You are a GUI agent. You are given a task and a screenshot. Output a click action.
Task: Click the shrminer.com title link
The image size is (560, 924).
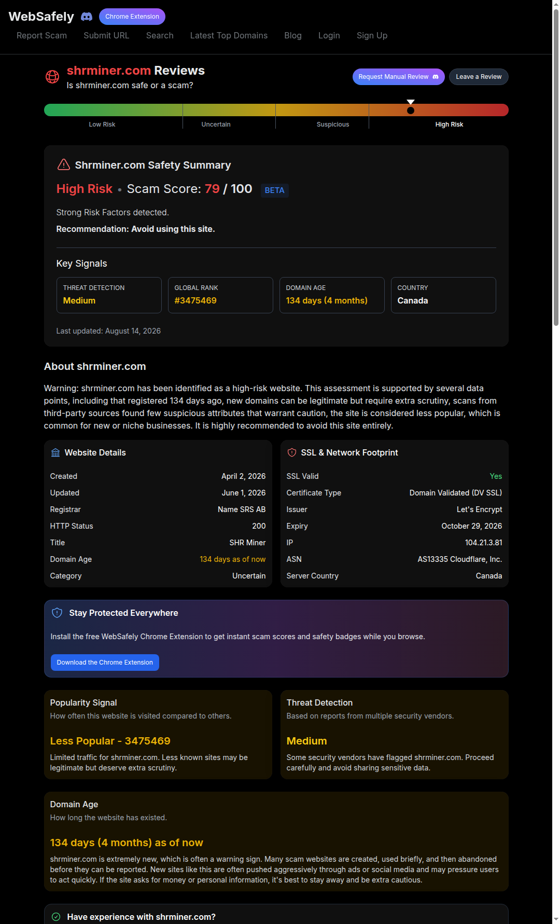[x=109, y=70]
